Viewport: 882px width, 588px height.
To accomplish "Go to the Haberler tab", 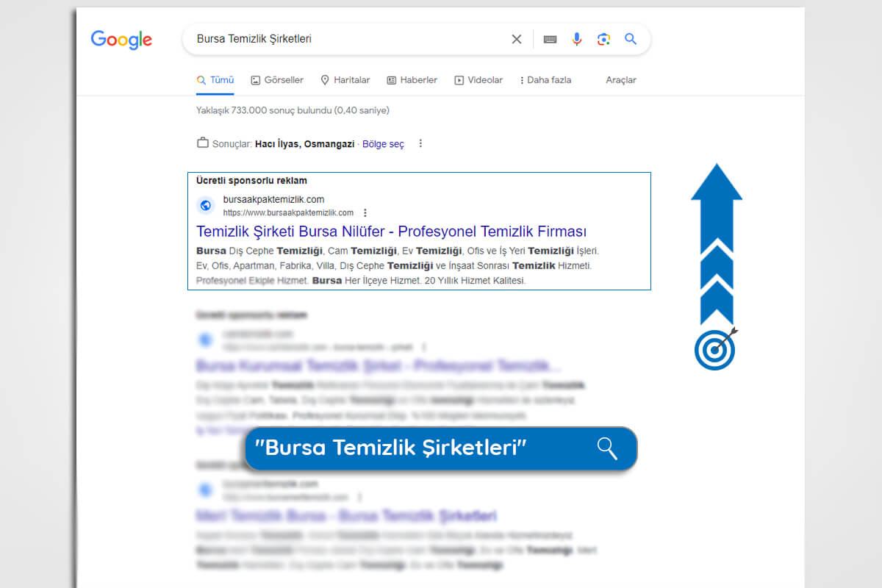I will click(x=412, y=80).
